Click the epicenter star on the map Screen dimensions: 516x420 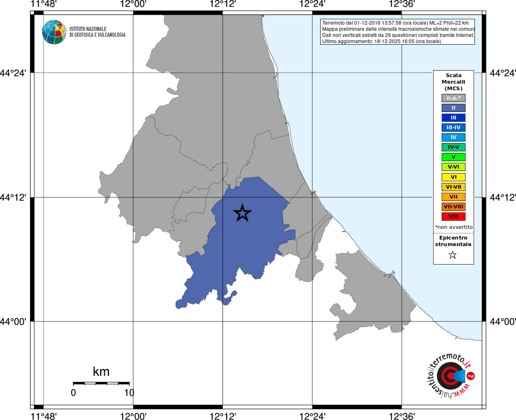242,213
